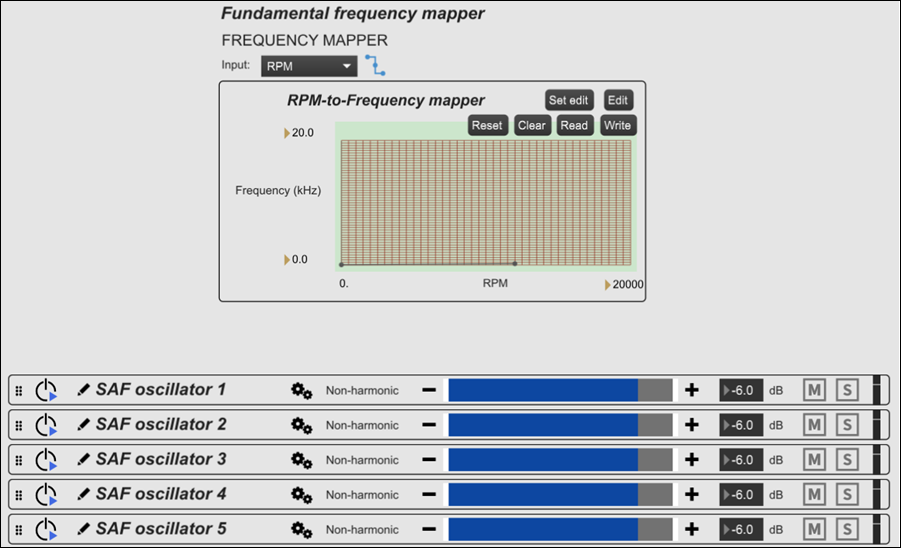The height and width of the screenshot is (548, 901).
Task: Mute SAF oscillator 4 with M button
Action: (814, 495)
